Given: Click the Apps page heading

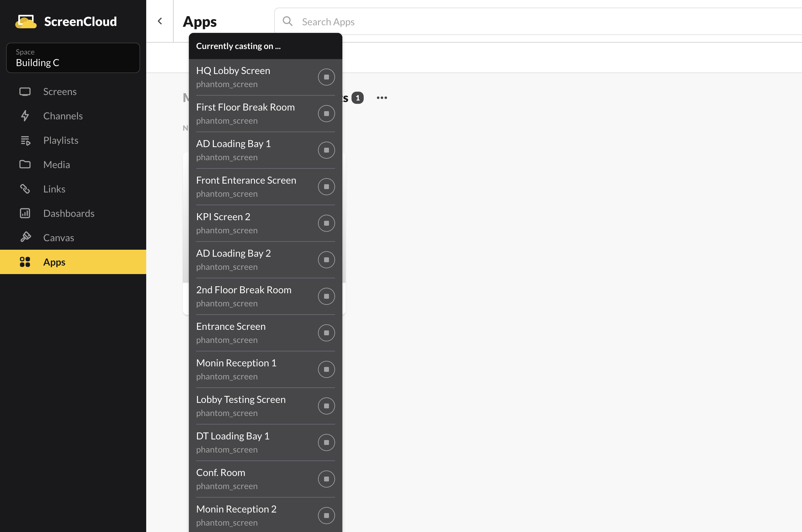Looking at the screenshot, I should (200, 22).
